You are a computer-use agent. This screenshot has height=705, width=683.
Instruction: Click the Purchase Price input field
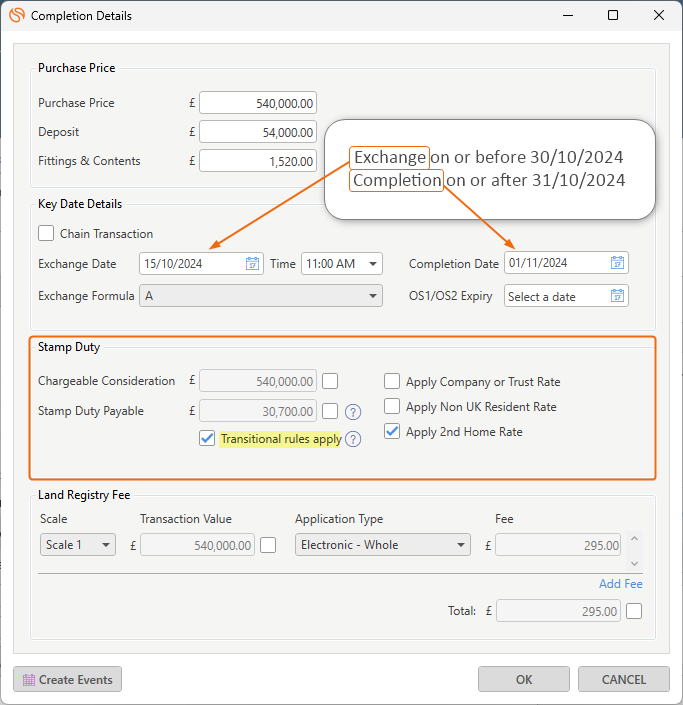tap(258, 103)
